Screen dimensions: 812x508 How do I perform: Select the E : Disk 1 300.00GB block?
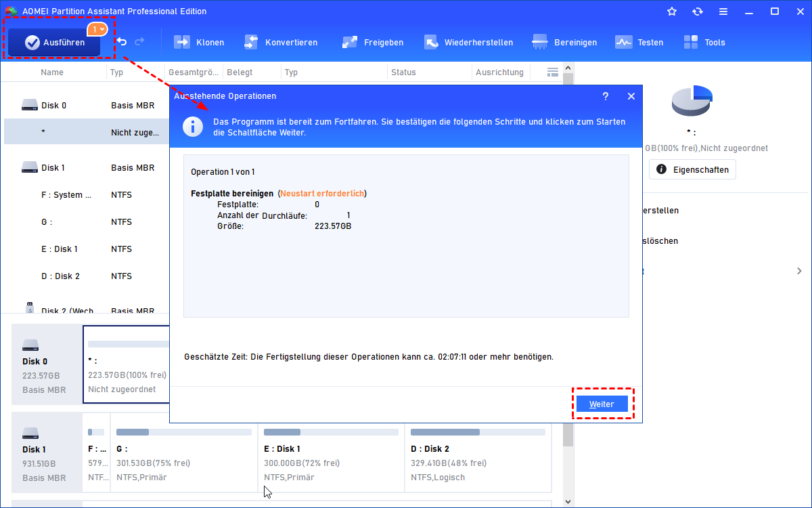(x=331, y=452)
